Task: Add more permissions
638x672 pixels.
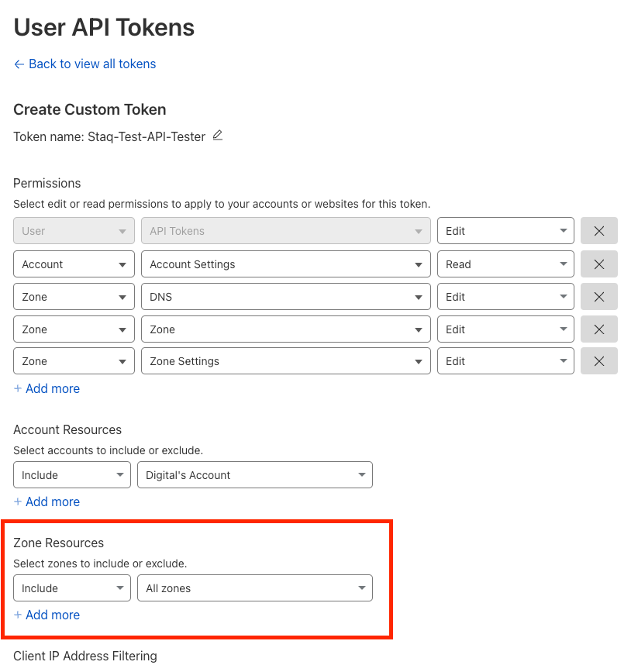Action: click(47, 389)
